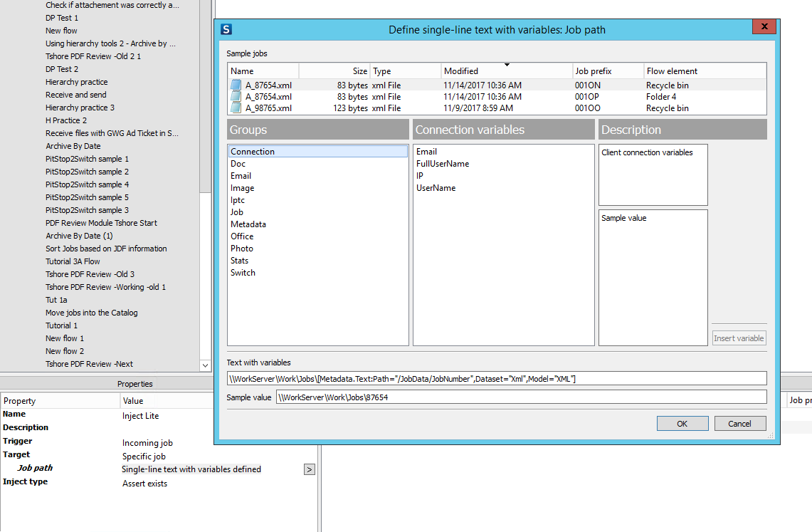Click the Sample value field
This screenshot has height=532, width=812.
click(x=521, y=397)
